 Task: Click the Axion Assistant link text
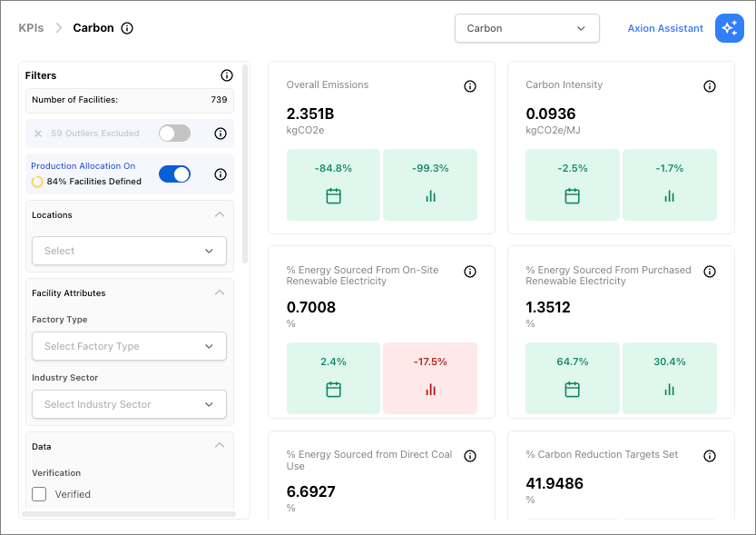[665, 28]
